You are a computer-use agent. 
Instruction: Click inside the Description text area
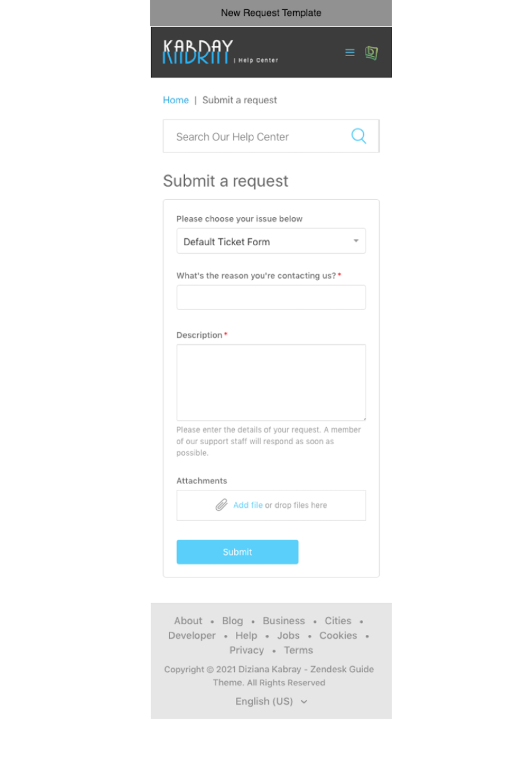(271, 382)
